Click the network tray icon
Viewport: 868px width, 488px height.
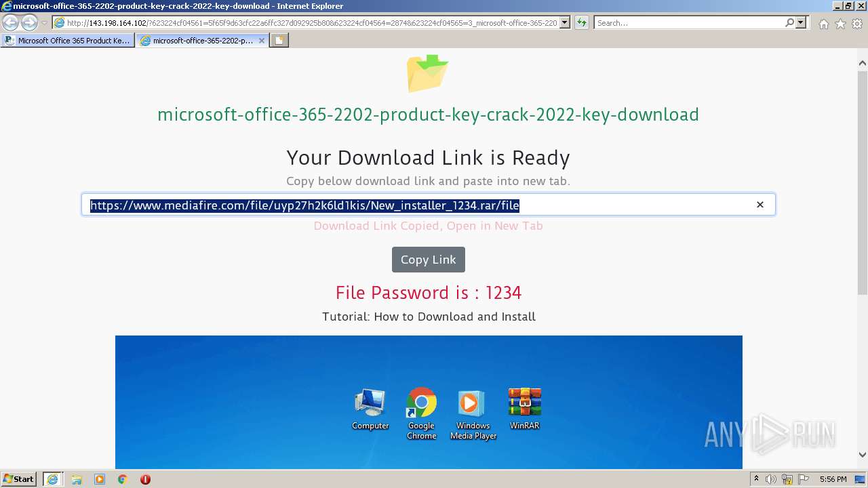(x=787, y=479)
